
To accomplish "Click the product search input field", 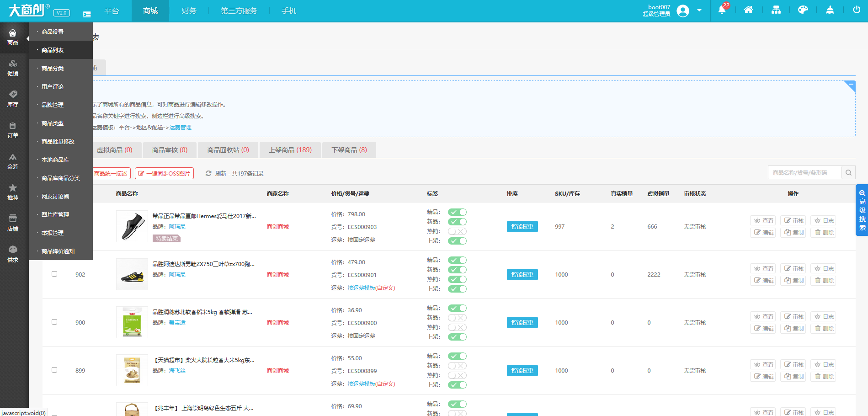I will pyautogui.click(x=804, y=173).
